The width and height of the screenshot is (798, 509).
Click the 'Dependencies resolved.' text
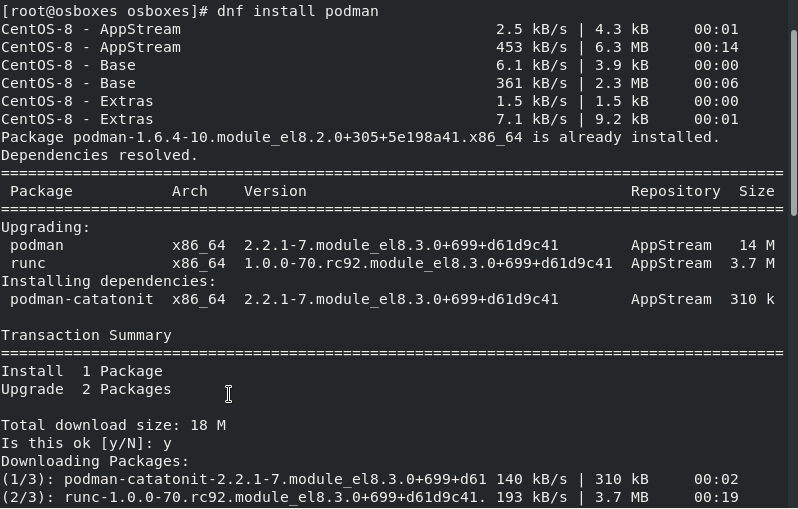tap(100, 155)
